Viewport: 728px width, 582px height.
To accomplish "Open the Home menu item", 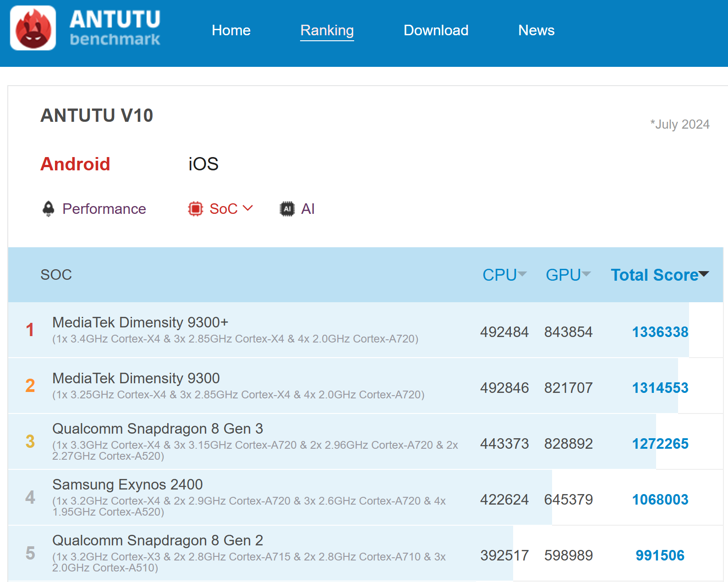I will point(231,30).
